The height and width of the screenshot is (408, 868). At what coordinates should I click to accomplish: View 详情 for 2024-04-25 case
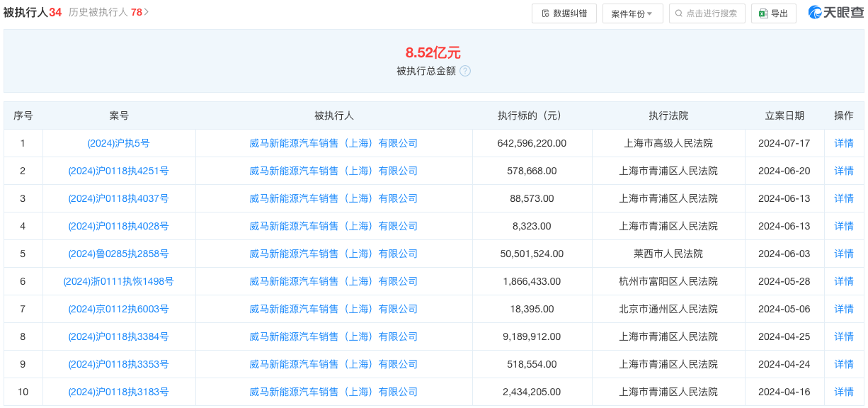click(844, 336)
